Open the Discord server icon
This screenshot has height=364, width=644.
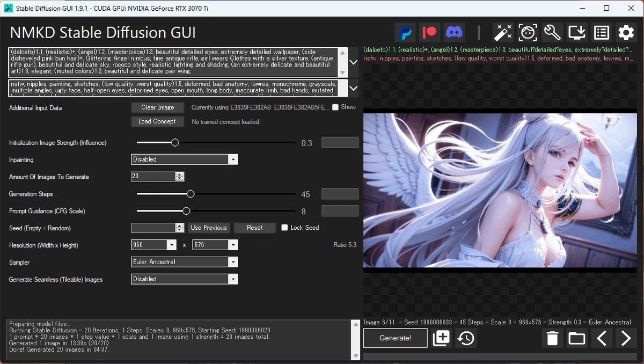tap(454, 33)
